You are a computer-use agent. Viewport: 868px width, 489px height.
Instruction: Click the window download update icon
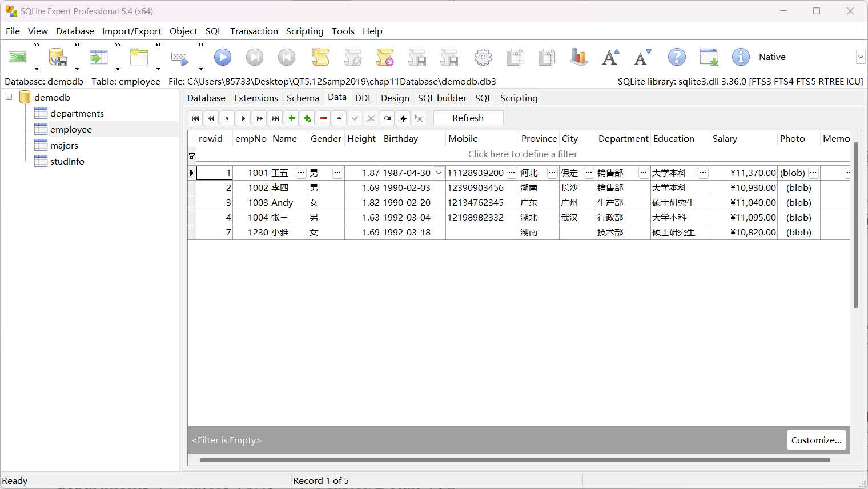coord(709,57)
